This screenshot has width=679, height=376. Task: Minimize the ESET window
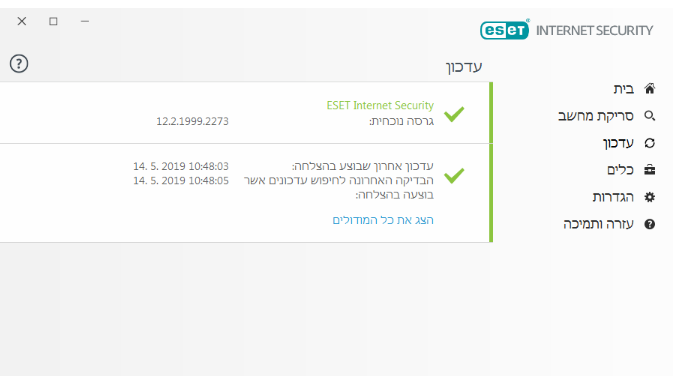(85, 21)
